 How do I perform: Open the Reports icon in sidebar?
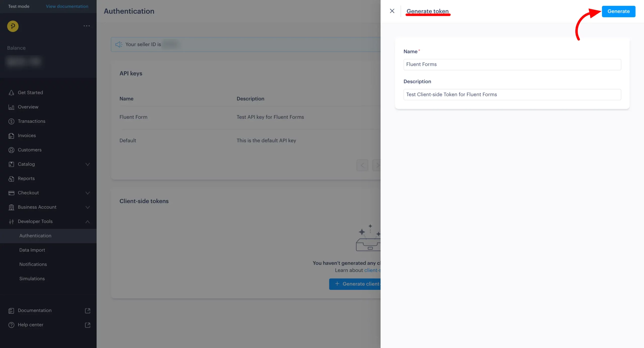(11, 179)
